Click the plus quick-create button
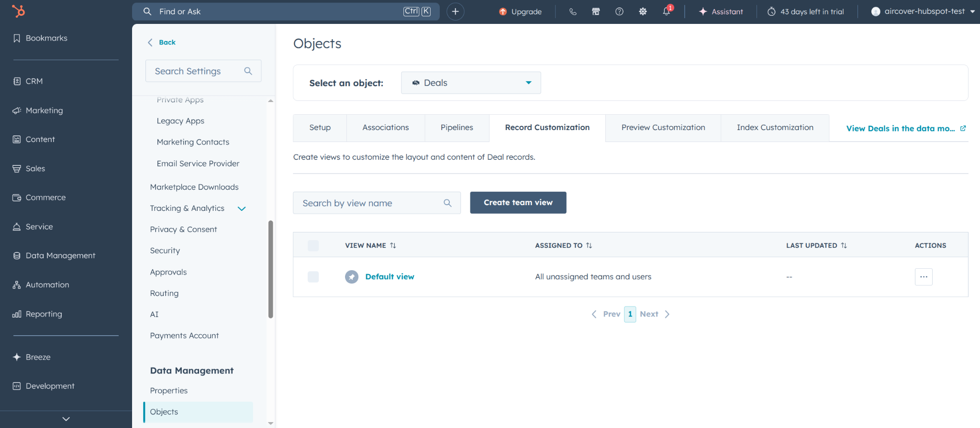Viewport: 980px width, 428px height. pyautogui.click(x=456, y=11)
